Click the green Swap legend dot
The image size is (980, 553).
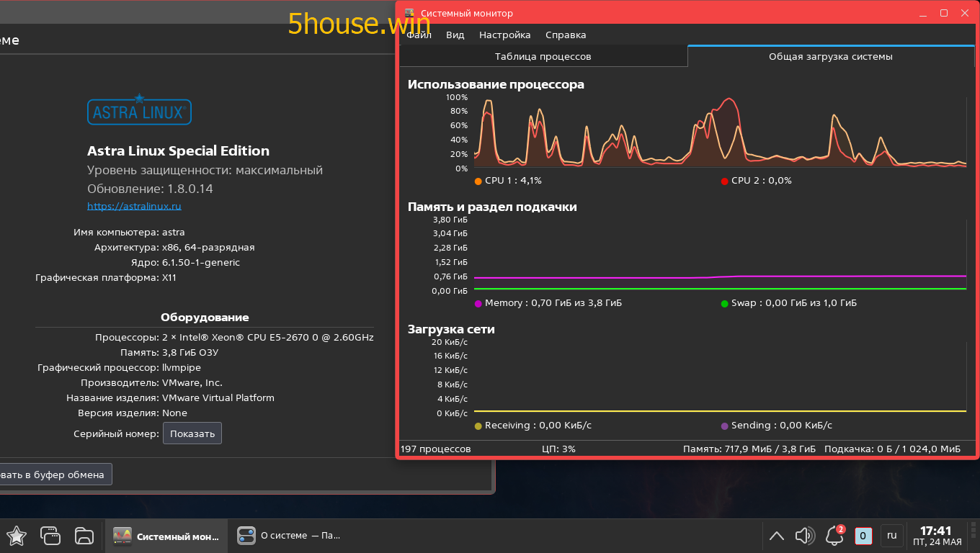tap(724, 303)
